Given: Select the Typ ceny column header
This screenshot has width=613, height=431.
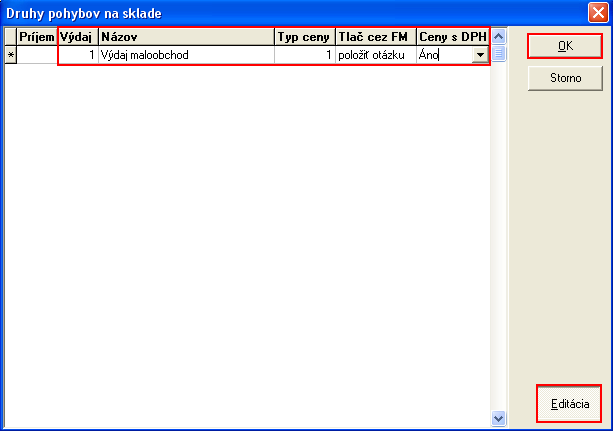Looking at the screenshot, I should coord(305,37).
